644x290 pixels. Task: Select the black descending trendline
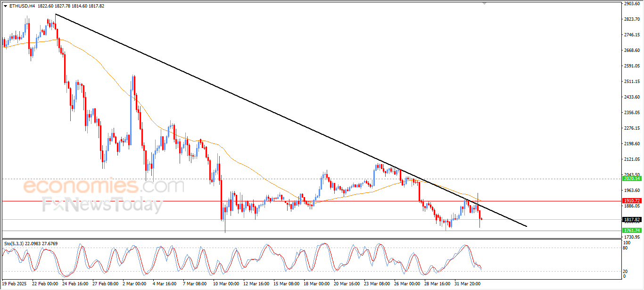click(290, 121)
